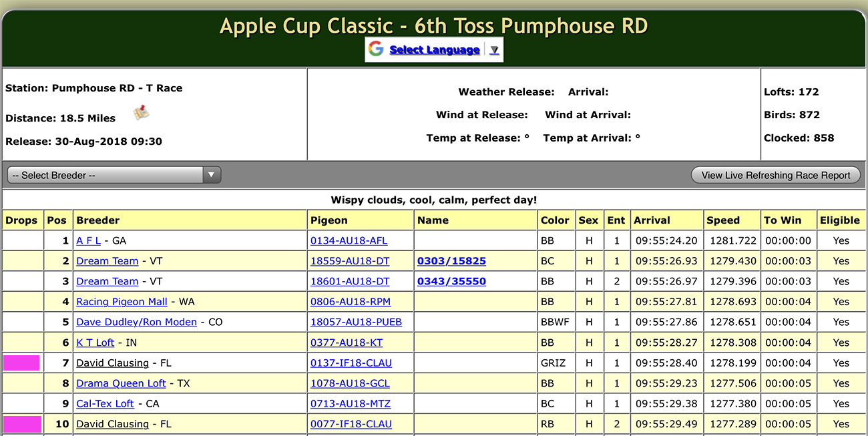Open pigeon 0137-IF18-CLAU link
This screenshot has width=868, height=436.
351,363
